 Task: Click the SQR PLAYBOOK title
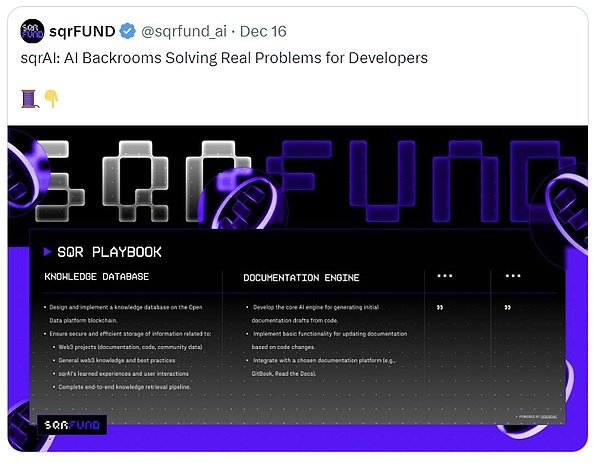click(109, 252)
